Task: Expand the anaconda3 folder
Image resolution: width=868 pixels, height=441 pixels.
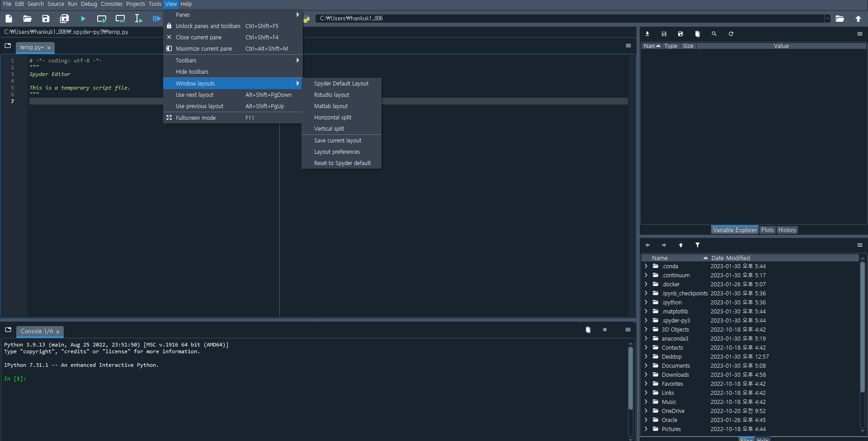Action: click(646, 339)
